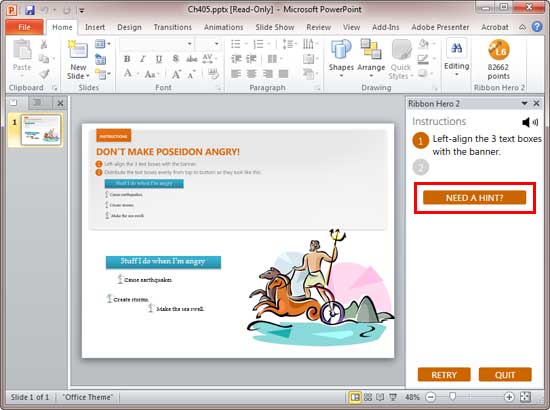The image size is (550, 410).
Task: Click the Align Text Right icon
Action: pos(267,74)
